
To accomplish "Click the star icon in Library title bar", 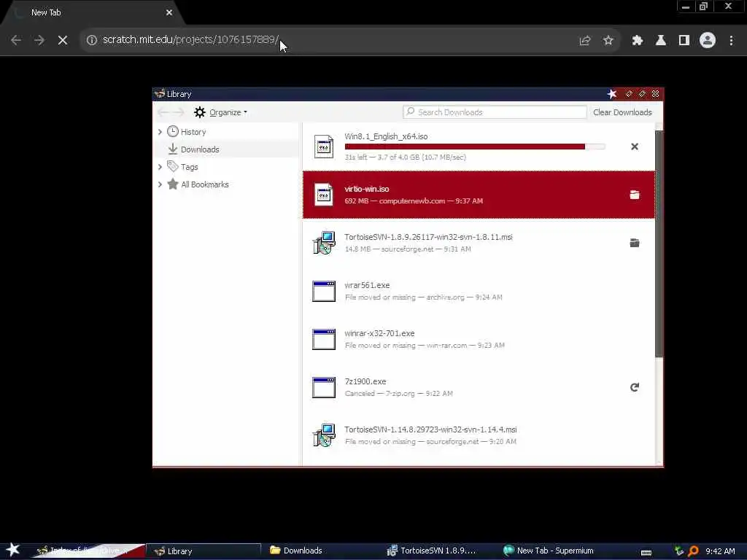I will (612, 94).
